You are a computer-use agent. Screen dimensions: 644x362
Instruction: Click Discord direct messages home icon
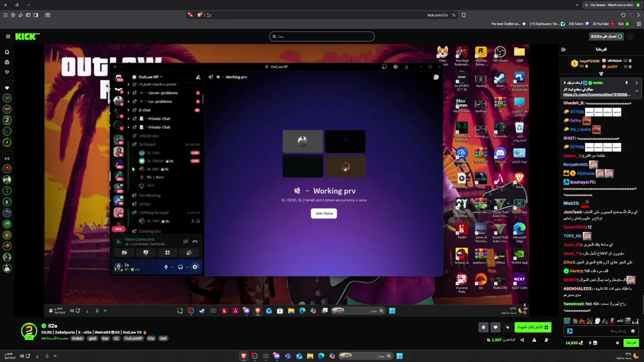pyautogui.click(x=119, y=77)
